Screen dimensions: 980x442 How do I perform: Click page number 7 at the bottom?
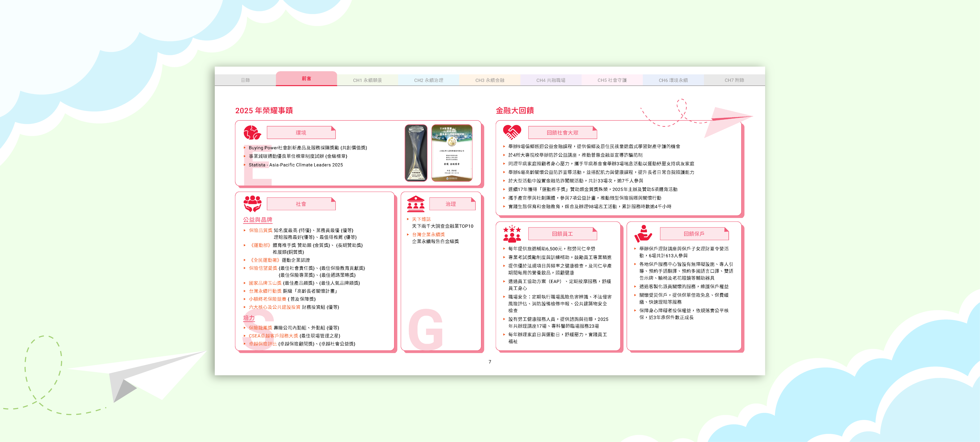coord(490,362)
